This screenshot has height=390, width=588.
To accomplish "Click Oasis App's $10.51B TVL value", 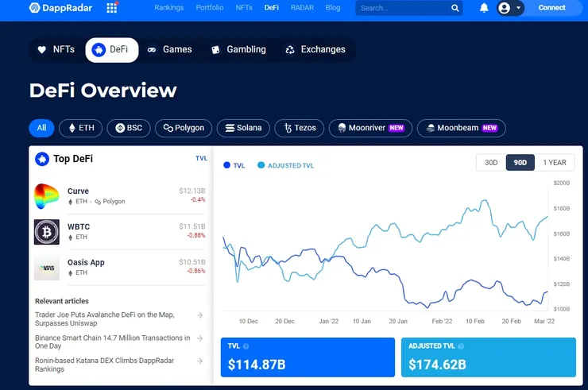I will 192,262.
